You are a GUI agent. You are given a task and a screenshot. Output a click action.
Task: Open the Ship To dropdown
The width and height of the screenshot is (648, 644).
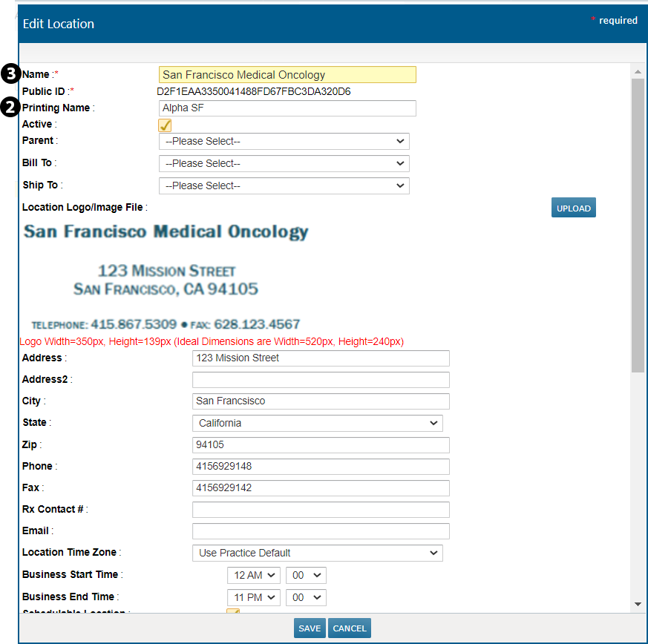284,186
